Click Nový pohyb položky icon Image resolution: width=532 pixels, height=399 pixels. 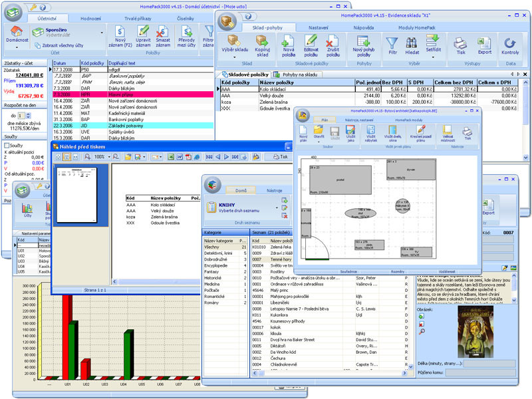363,41
